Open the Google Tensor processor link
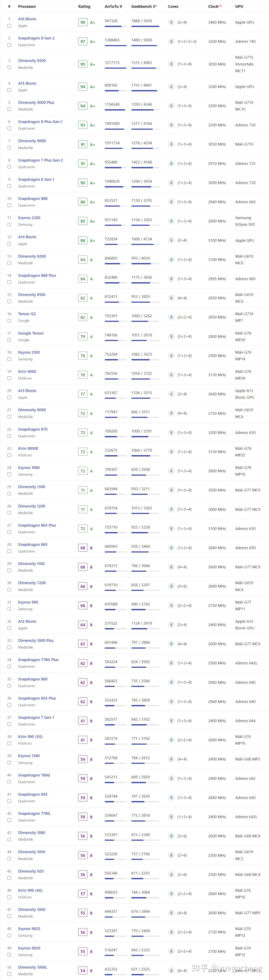The image size is (269, 980). pos(31,333)
